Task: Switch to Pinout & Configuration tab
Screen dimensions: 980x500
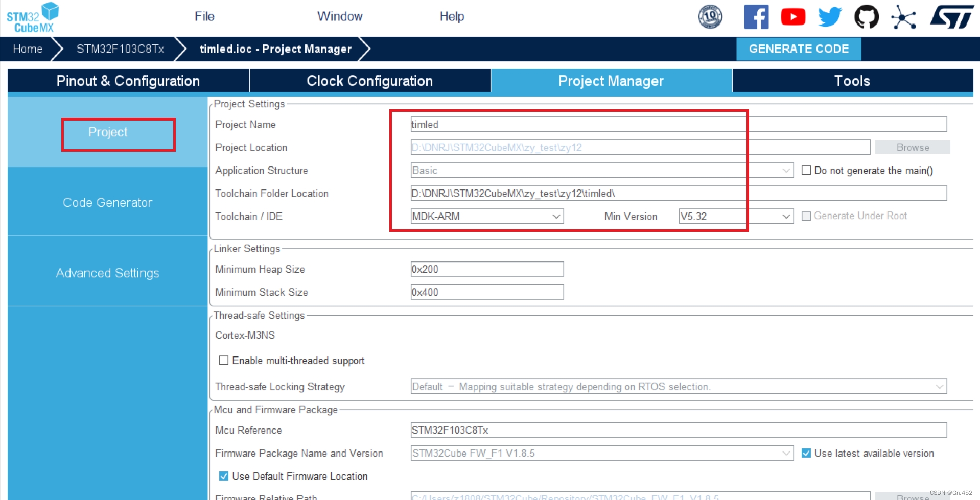Action: pos(128,81)
